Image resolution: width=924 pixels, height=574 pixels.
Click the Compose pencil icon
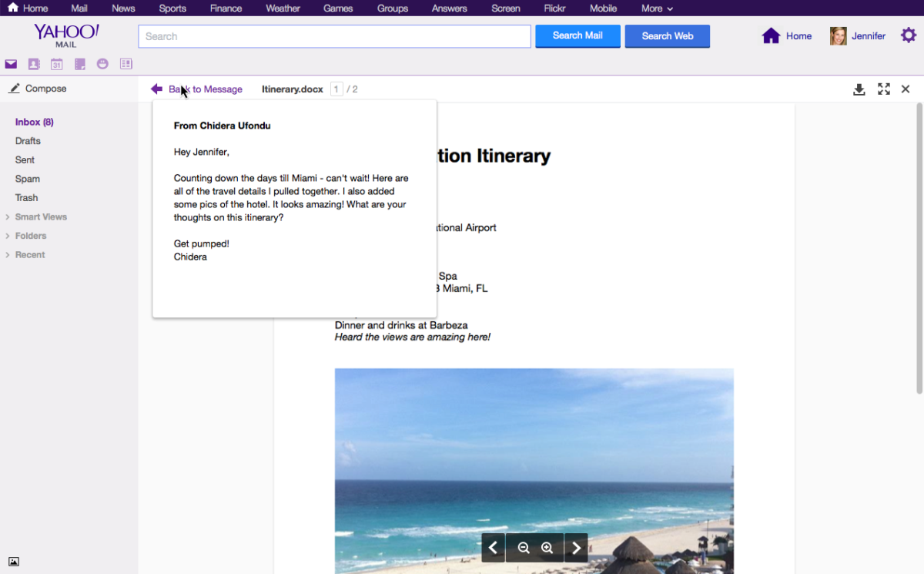(14, 89)
